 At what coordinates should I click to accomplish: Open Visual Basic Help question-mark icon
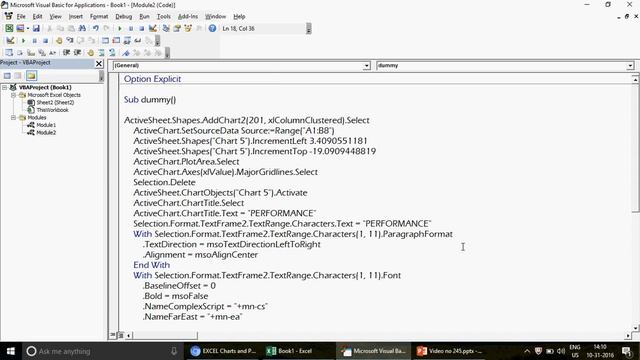[212, 28]
